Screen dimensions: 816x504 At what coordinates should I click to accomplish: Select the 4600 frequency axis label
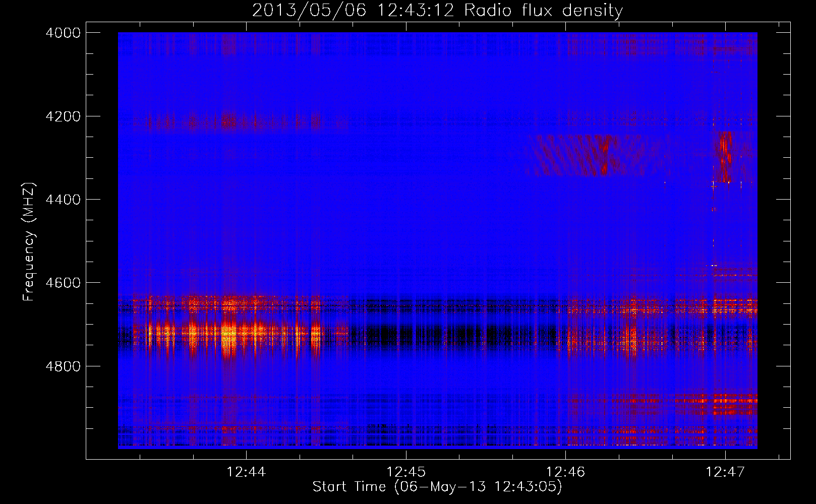pos(63,283)
